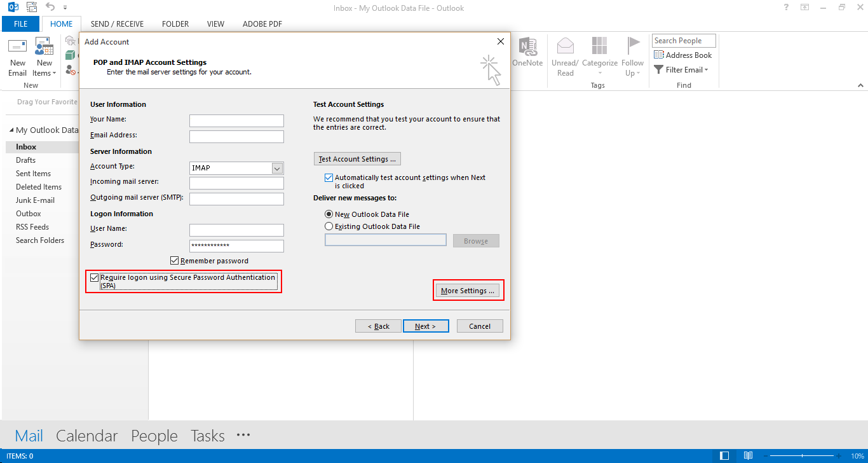
Task: Click the Password input field
Action: (x=236, y=246)
